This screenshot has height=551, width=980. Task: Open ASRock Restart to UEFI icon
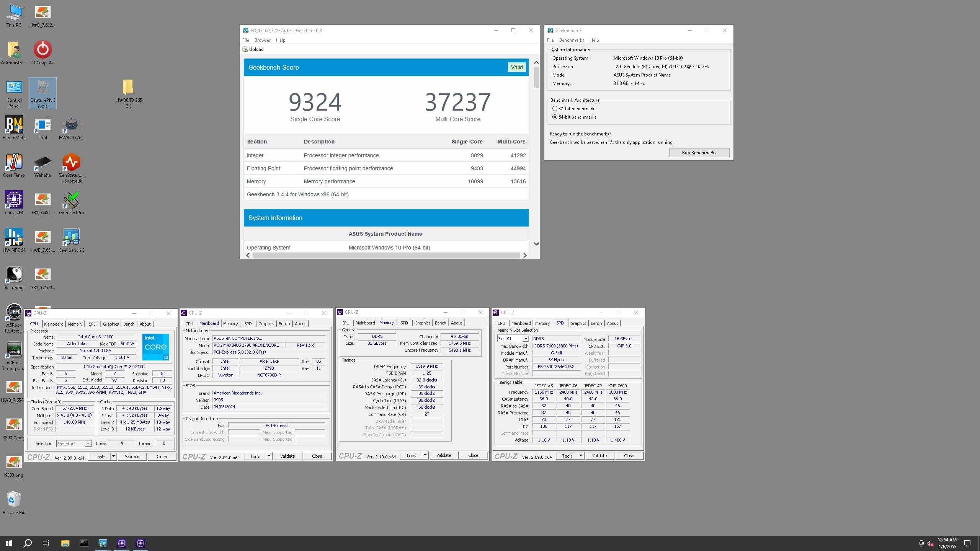[x=14, y=318]
